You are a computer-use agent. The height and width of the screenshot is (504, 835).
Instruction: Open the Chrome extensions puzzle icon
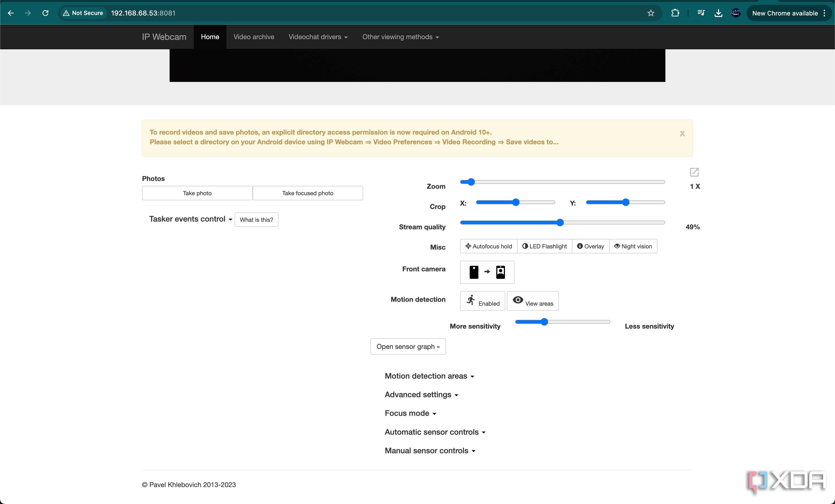coord(675,13)
